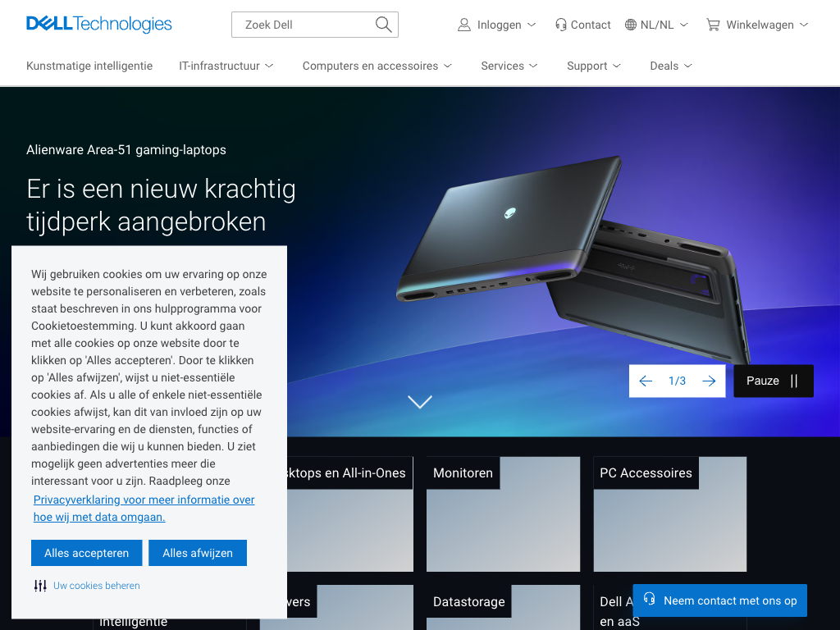Click the down chevron below the hero banner
Screen dimensions: 840x630
[419, 402]
